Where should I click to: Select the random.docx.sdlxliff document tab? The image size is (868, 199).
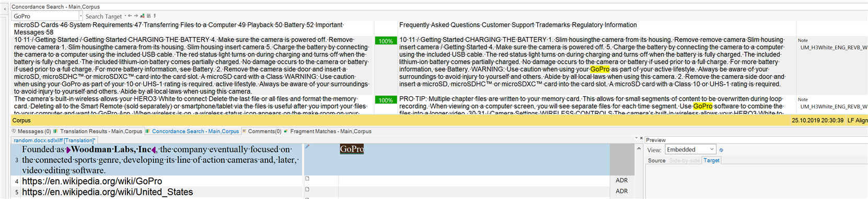point(54,141)
